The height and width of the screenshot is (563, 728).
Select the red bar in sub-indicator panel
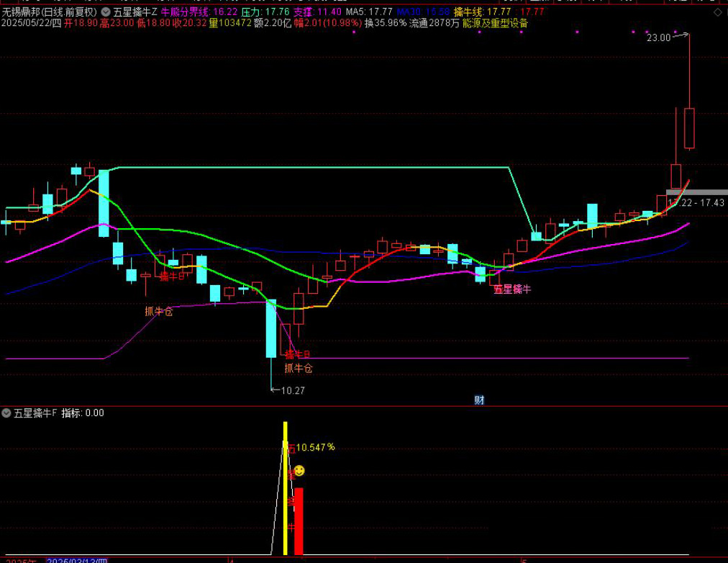point(299,521)
